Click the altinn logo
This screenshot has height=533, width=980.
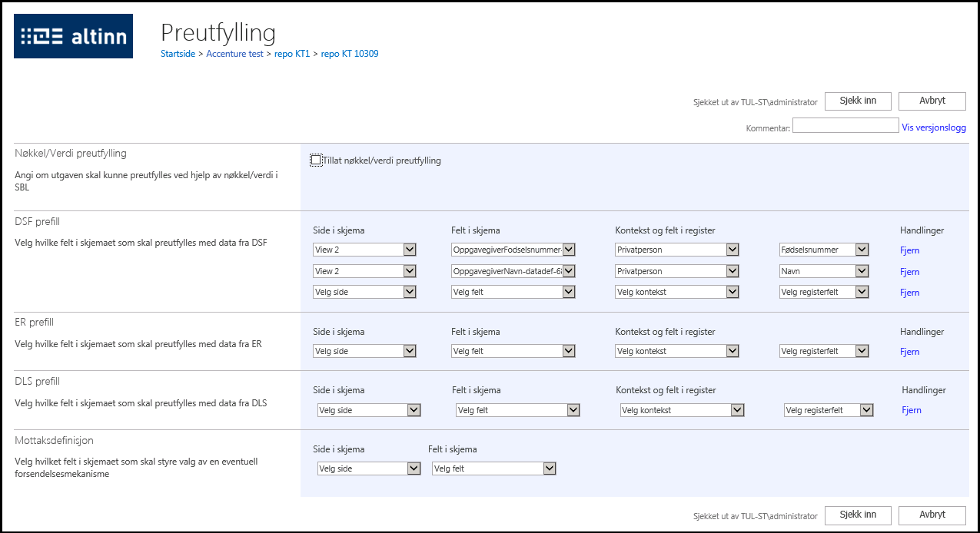coord(73,36)
